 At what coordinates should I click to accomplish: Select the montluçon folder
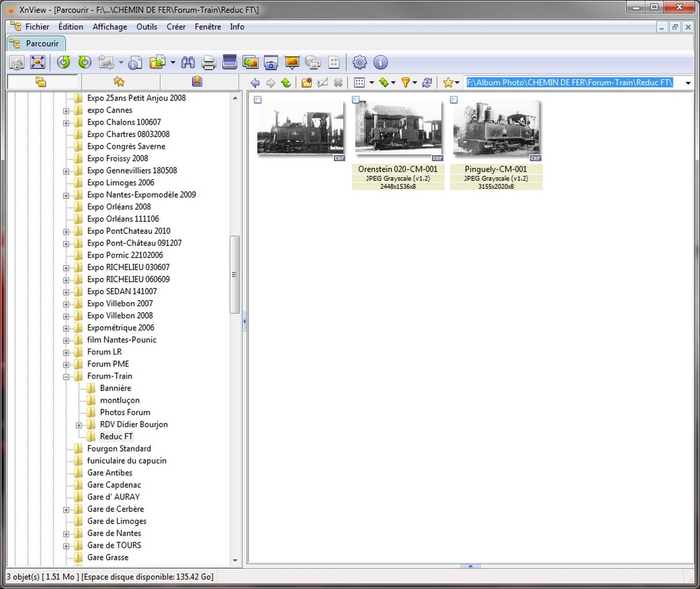coord(120,400)
